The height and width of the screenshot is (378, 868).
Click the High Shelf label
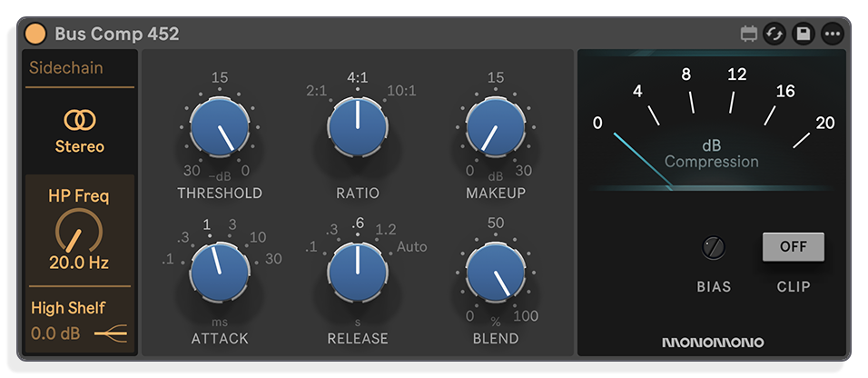(x=68, y=308)
